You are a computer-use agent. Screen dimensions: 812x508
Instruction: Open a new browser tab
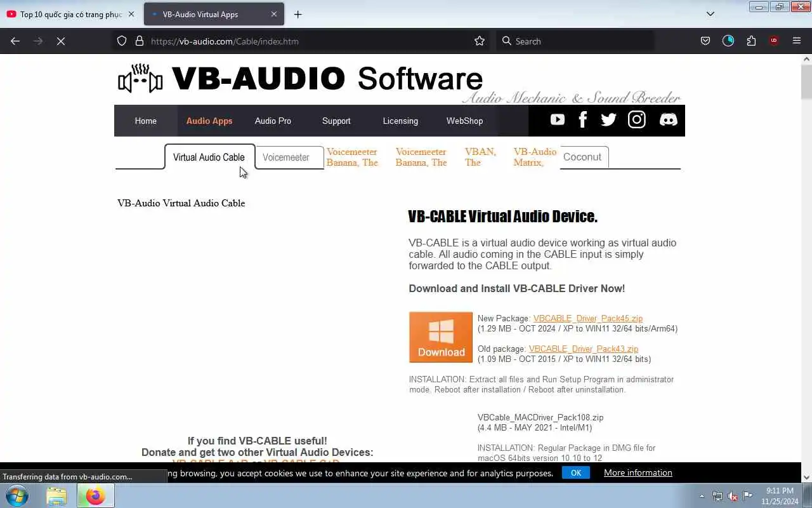[298, 14]
